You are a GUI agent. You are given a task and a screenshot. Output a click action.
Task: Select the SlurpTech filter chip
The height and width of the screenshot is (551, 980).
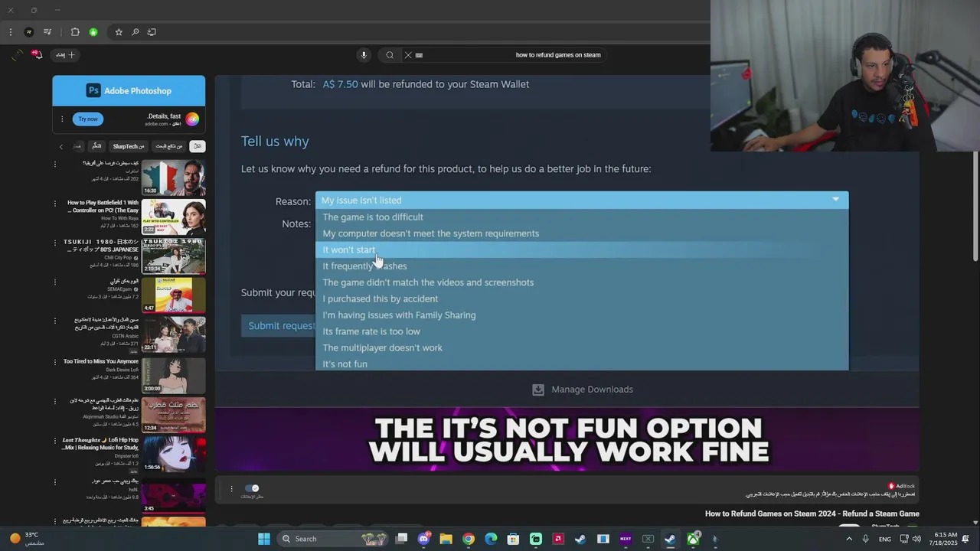click(128, 146)
